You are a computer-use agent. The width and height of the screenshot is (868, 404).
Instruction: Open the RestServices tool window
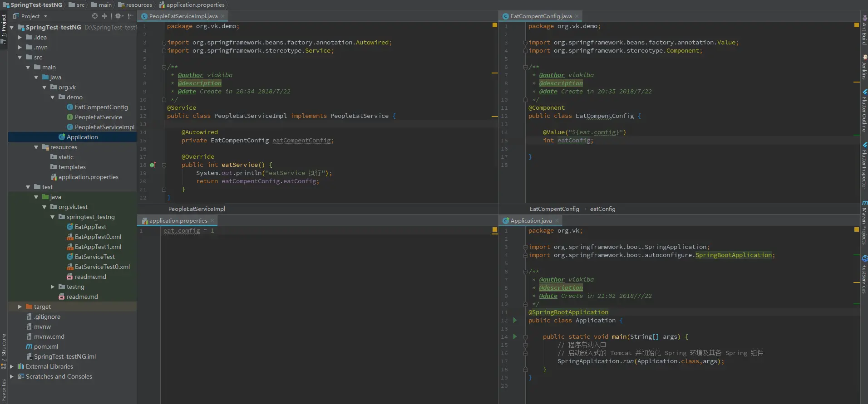tap(864, 275)
